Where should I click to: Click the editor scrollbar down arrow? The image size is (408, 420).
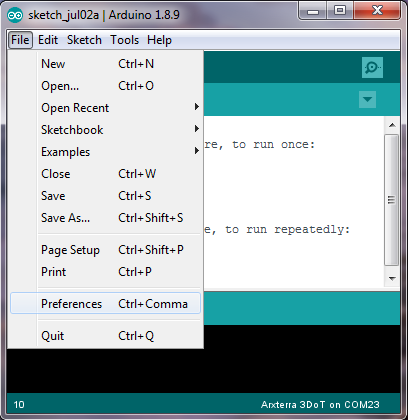click(x=392, y=278)
